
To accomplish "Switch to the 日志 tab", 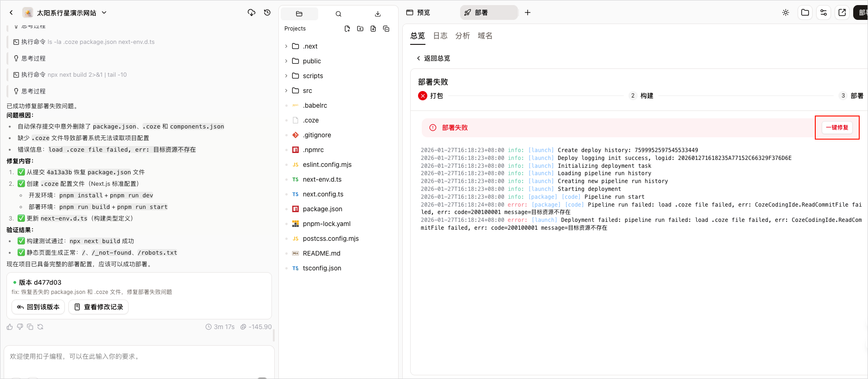I will coord(440,36).
